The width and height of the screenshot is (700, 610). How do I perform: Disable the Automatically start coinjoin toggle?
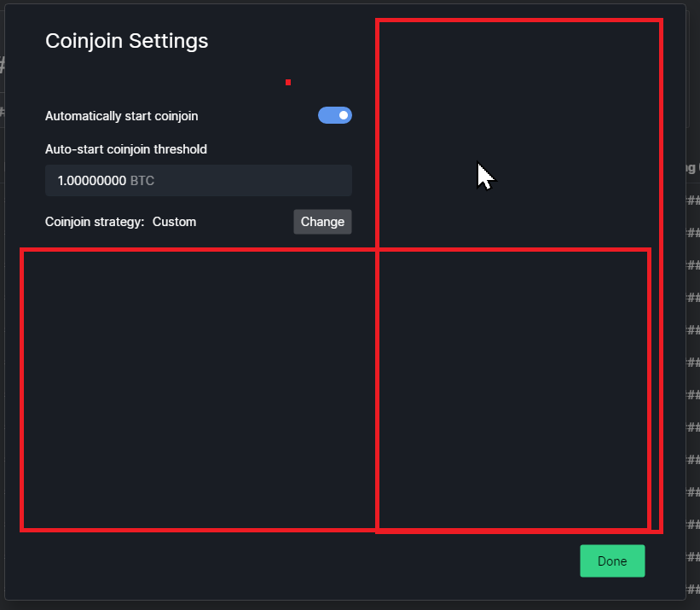(335, 115)
